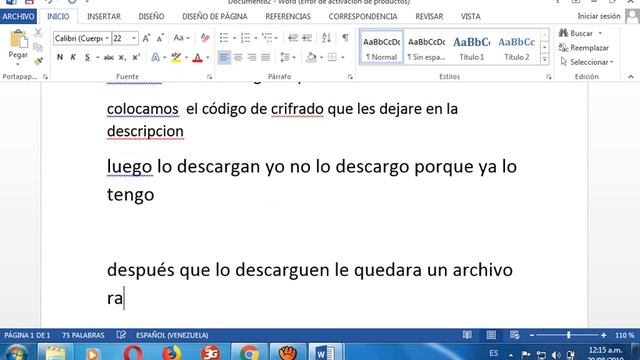The height and width of the screenshot is (360, 640).
Task: Click the shading paint bucket icon
Action: click(311, 58)
